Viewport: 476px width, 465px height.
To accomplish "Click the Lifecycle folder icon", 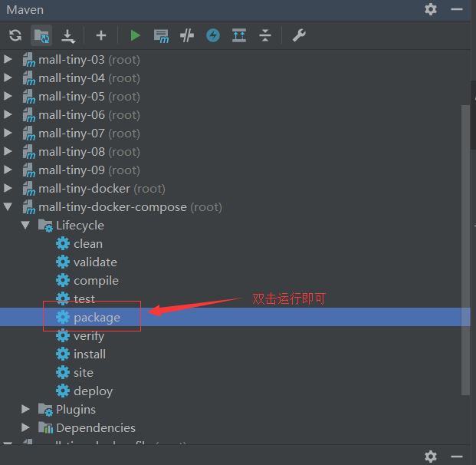I will click(45, 226).
